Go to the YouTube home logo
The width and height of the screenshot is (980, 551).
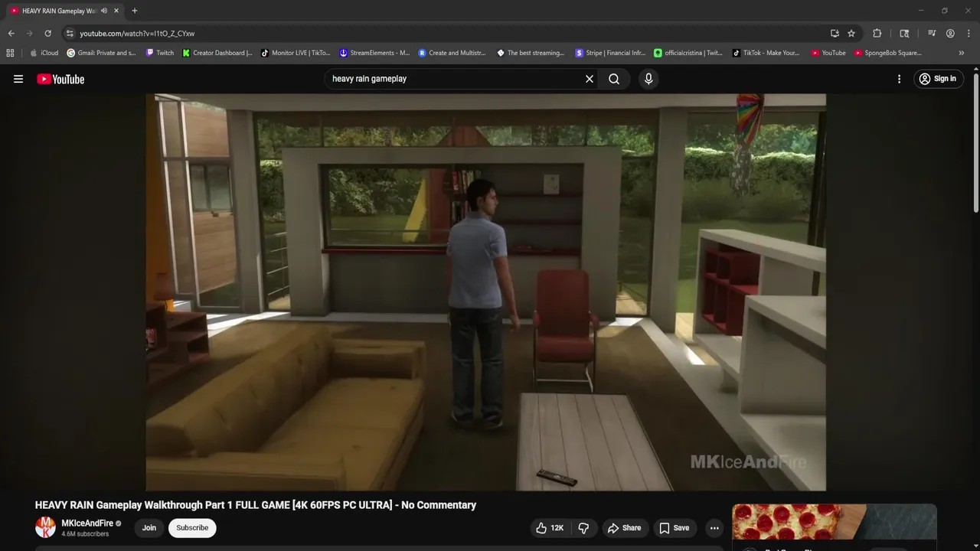pyautogui.click(x=60, y=79)
